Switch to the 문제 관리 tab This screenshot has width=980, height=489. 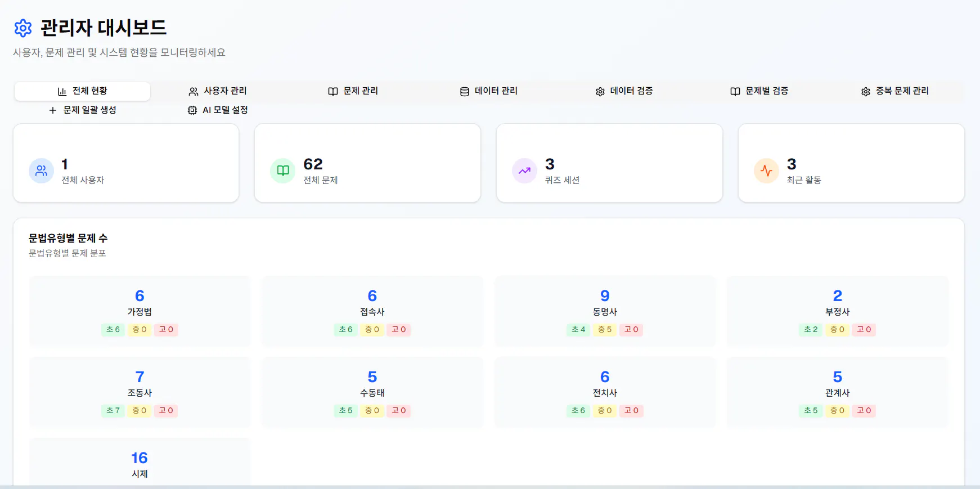tap(353, 91)
